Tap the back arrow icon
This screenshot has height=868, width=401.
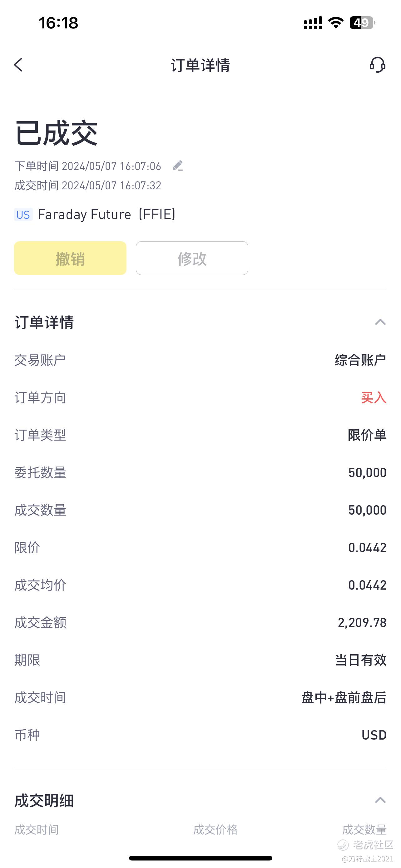pyautogui.click(x=18, y=65)
